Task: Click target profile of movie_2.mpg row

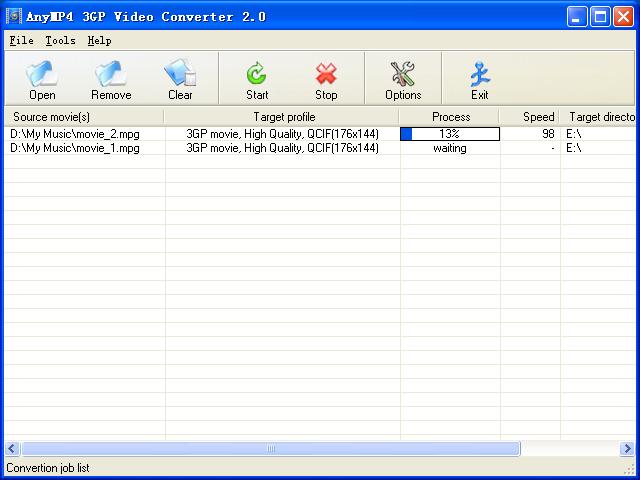Action: click(x=282, y=134)
